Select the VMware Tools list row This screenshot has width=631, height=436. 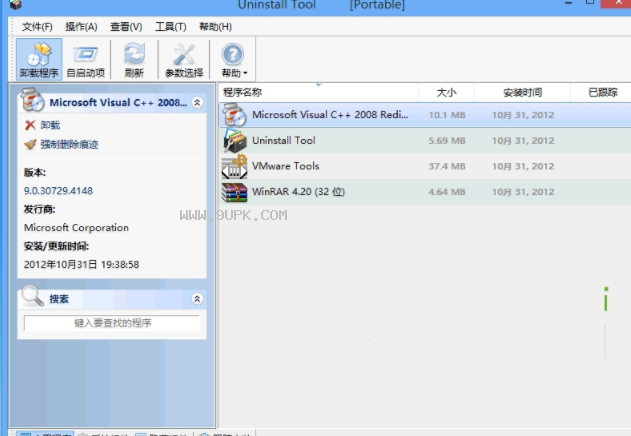[x=425, y=166]
